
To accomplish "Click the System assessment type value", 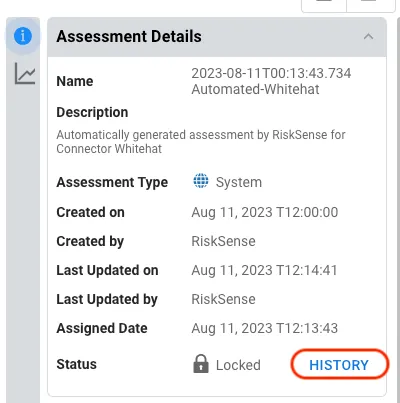I will [239, 182].
